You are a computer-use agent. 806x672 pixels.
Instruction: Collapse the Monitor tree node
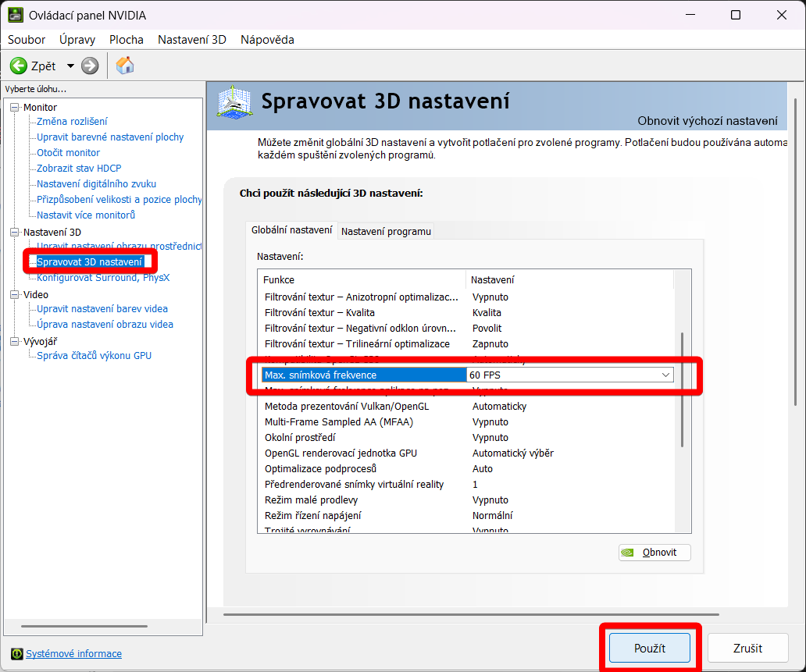point(14,108)
